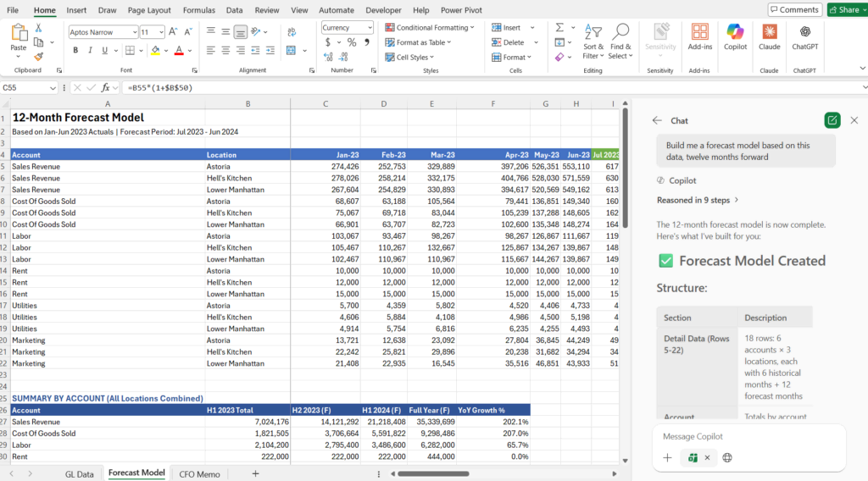Click the Insert Function fx icon

pos(105,87)
